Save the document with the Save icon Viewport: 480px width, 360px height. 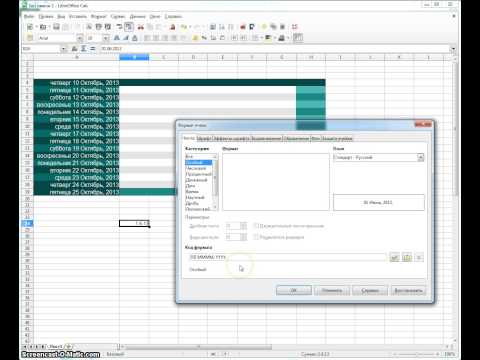(x=56, y=27)
